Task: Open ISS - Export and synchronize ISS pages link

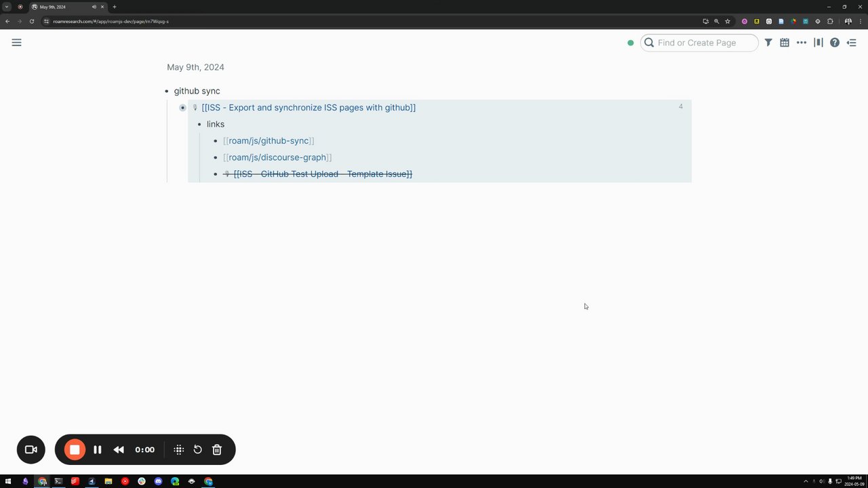Action: pyautogui.click(x=309, y=108)
